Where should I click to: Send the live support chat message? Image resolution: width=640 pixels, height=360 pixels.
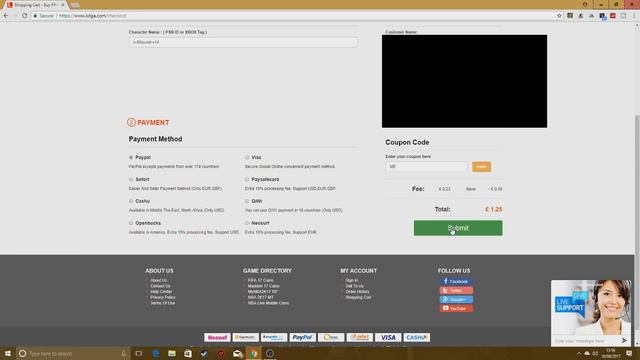(x=624, y=340)
